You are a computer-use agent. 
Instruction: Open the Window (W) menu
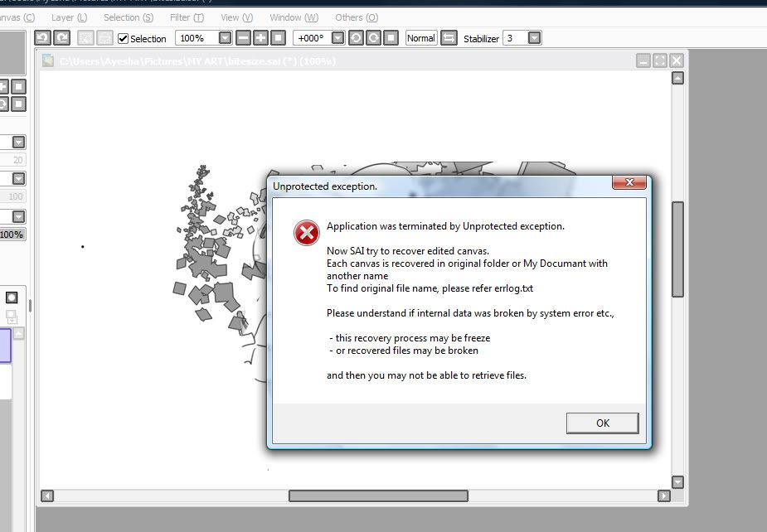pos(294,17)
